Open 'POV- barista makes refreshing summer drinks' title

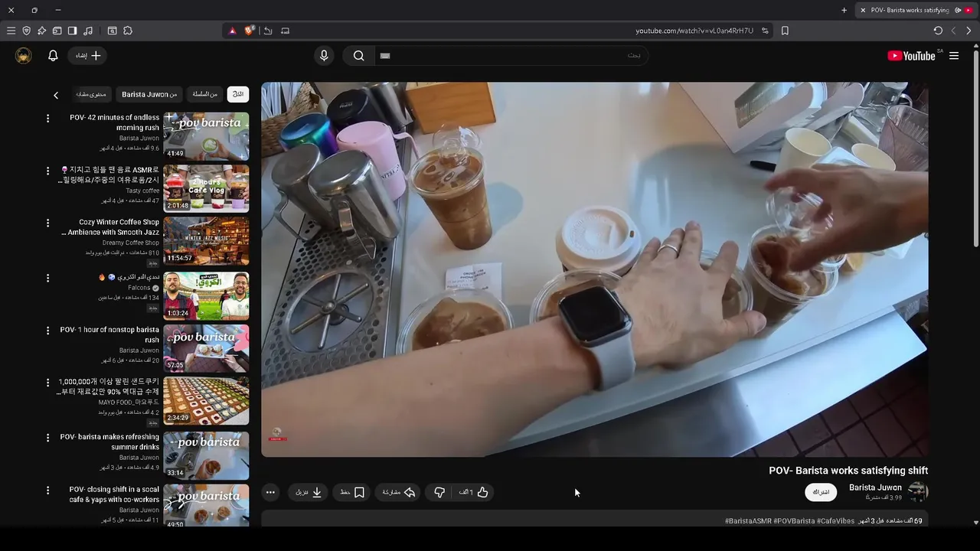pos(109,442)
